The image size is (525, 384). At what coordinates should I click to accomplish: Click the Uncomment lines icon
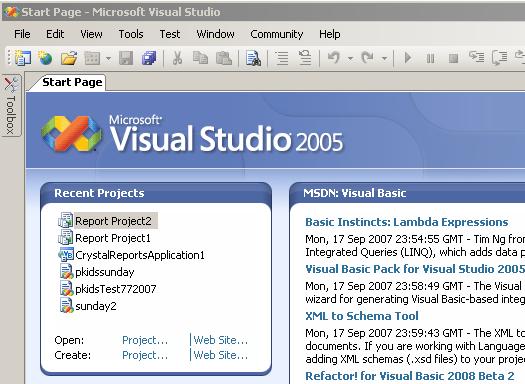pyautogui.click(x=305, y=58)
